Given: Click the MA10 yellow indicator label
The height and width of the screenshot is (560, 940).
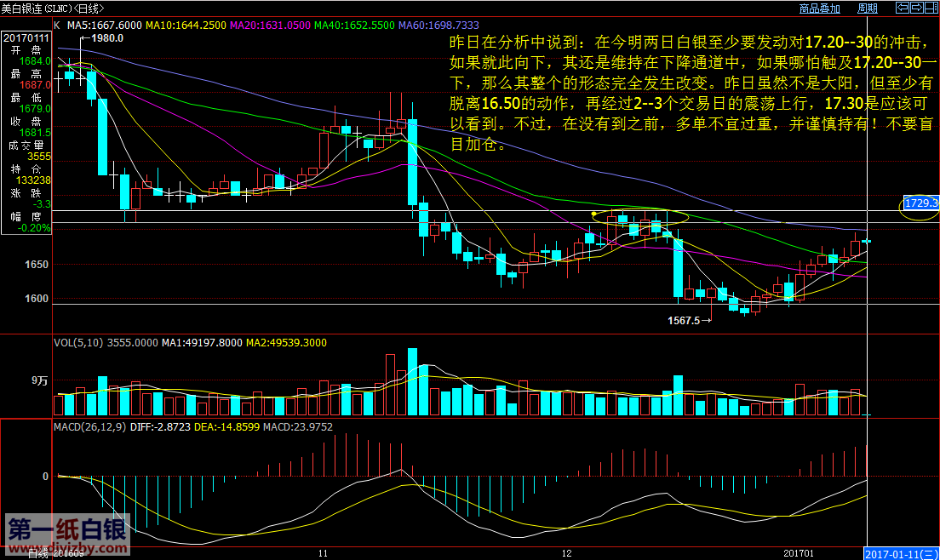Looking at the screenshot, I should coord(186,26).
